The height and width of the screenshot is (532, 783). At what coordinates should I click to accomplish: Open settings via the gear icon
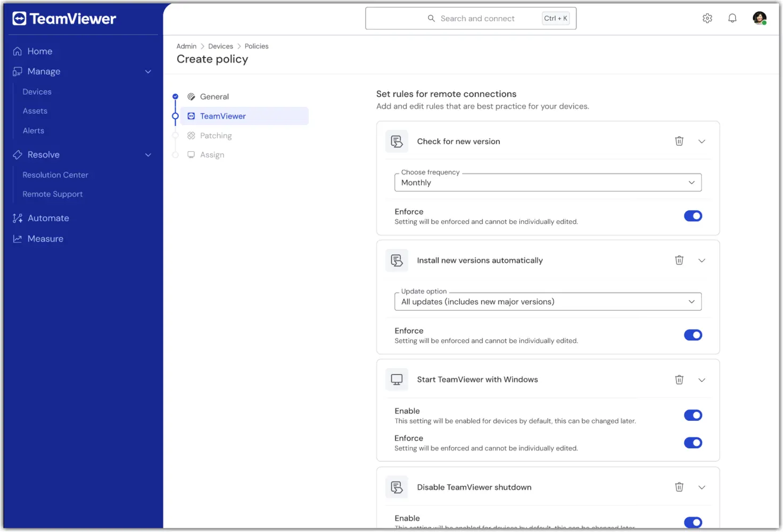pos(707,18)
